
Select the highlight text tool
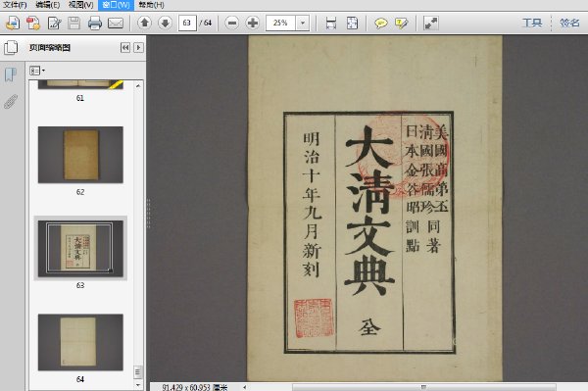pyautogui.click(x=402, y=24)
